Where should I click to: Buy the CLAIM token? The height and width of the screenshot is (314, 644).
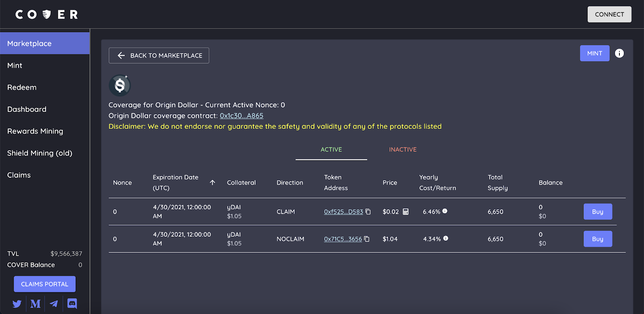[598, 212]
